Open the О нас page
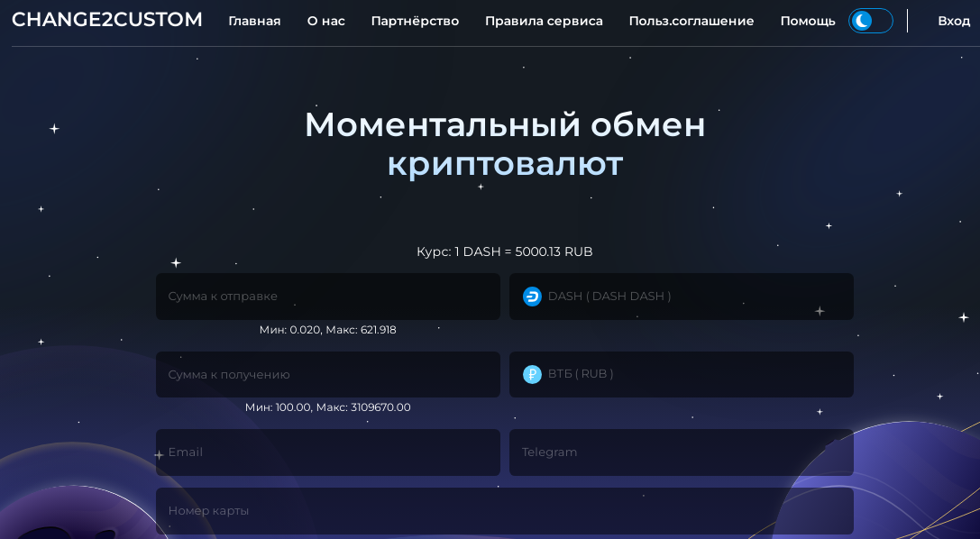 tap(325, 22)
